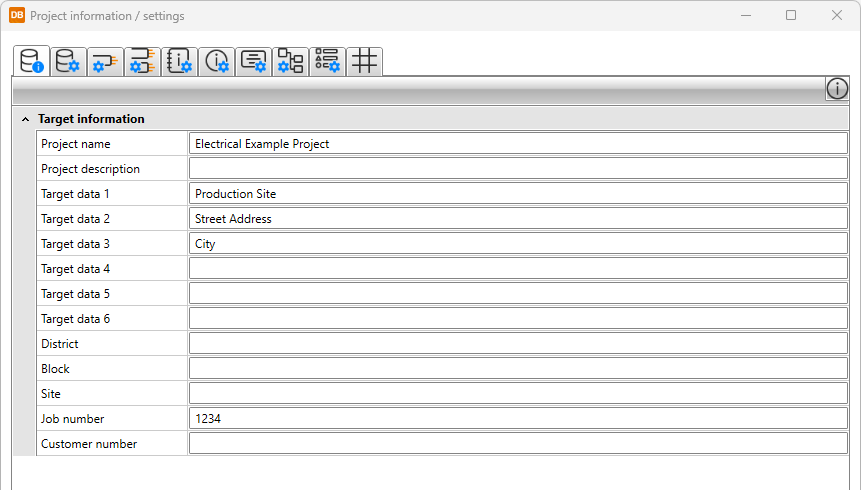Screen dimensions: 861x490
Task: Open the notebook settings tab icon
Action: coord(180,61)
